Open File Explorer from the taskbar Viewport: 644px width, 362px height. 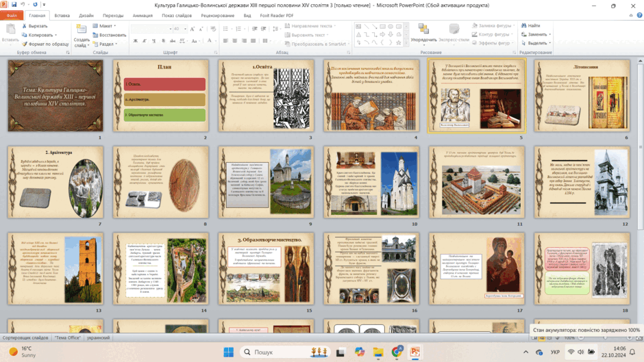coord(378,352)
